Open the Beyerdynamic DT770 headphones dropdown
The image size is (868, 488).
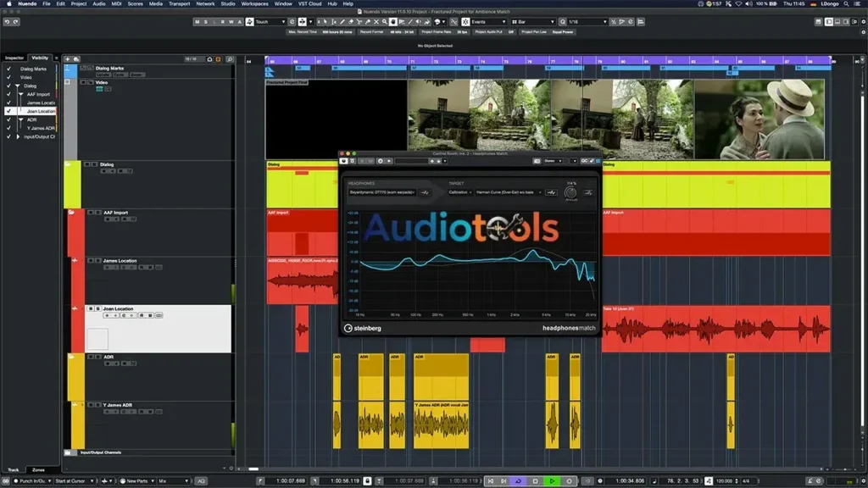(x=381, y=192)
